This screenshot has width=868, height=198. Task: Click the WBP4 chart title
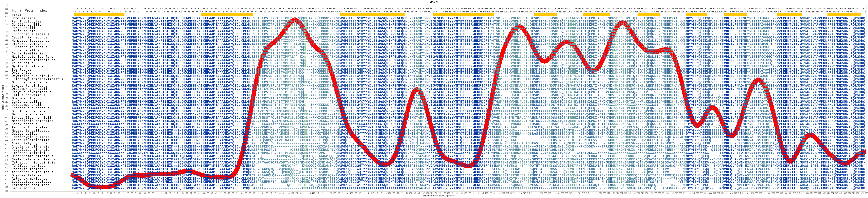click(434, 2)
